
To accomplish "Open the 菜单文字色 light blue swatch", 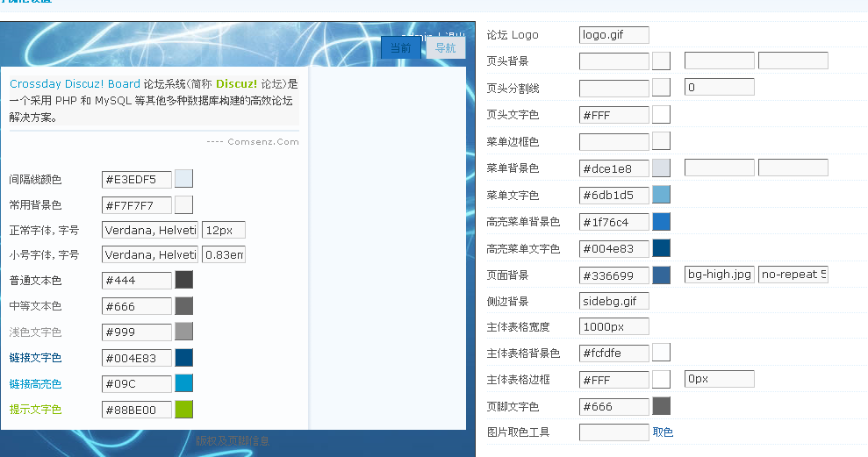I will [x=661, y=194].
